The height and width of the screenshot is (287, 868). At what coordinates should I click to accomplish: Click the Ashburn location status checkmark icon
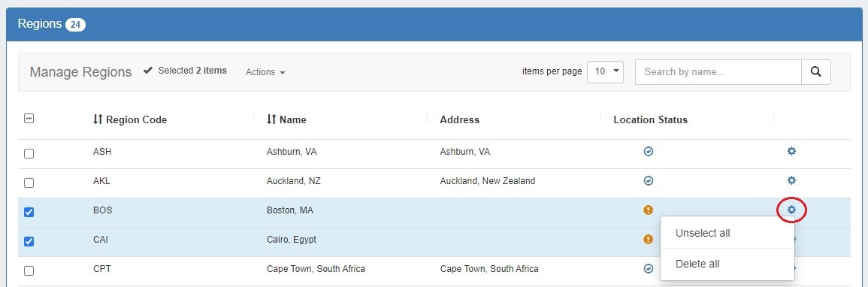point(649,151)
